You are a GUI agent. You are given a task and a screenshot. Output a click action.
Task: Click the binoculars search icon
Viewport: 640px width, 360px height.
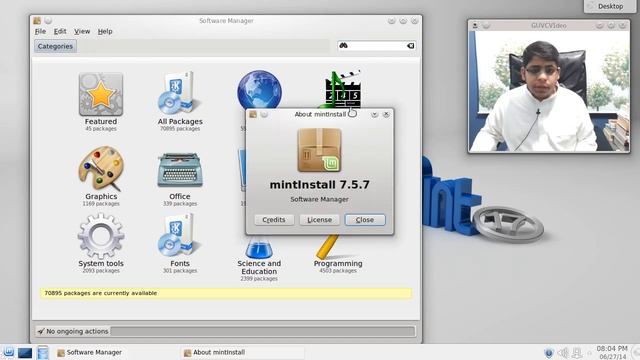[x=343, y=45]
